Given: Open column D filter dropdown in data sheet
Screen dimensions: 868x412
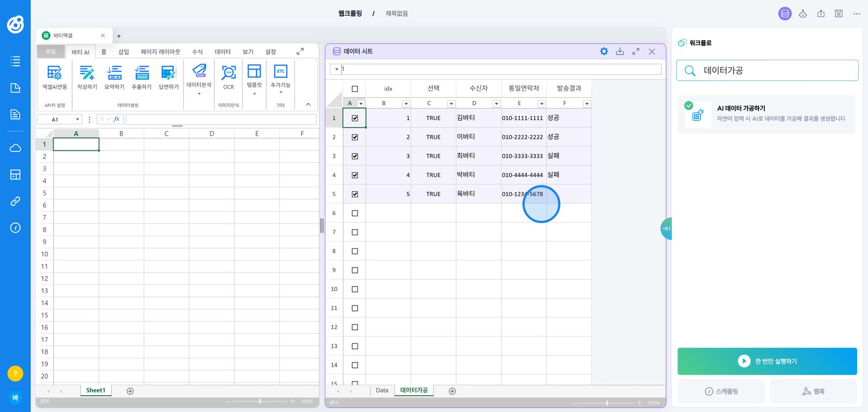Looking at the screenshot, I should (496, 104).
